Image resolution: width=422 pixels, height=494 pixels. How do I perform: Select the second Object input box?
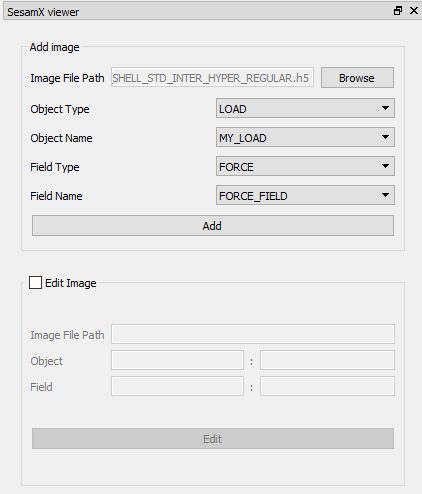coord(327,360)
